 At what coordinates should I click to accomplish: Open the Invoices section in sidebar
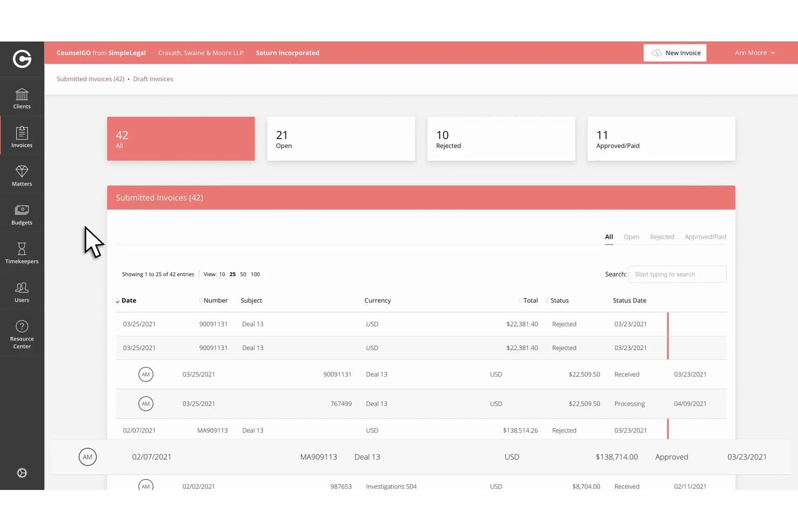[x=22, y=137]
